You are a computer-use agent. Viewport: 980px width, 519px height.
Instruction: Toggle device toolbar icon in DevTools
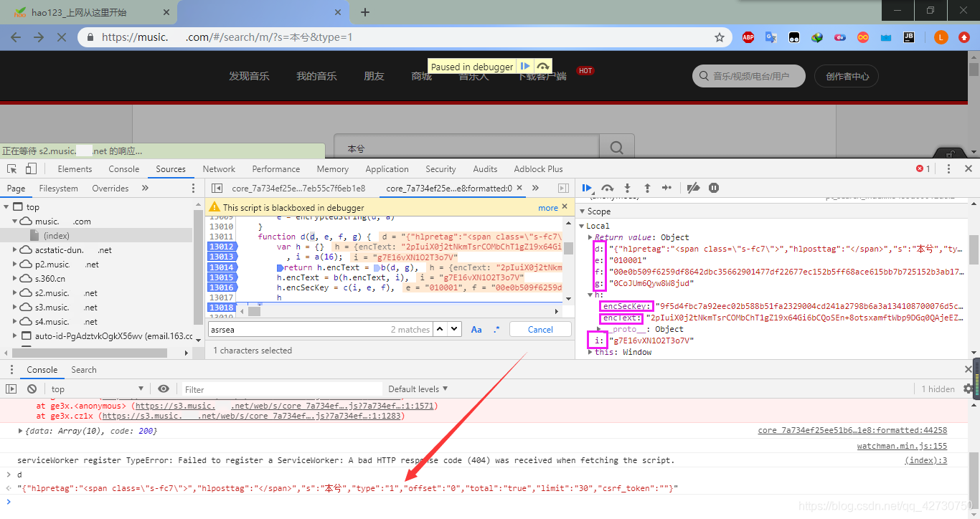click(31, 169)
